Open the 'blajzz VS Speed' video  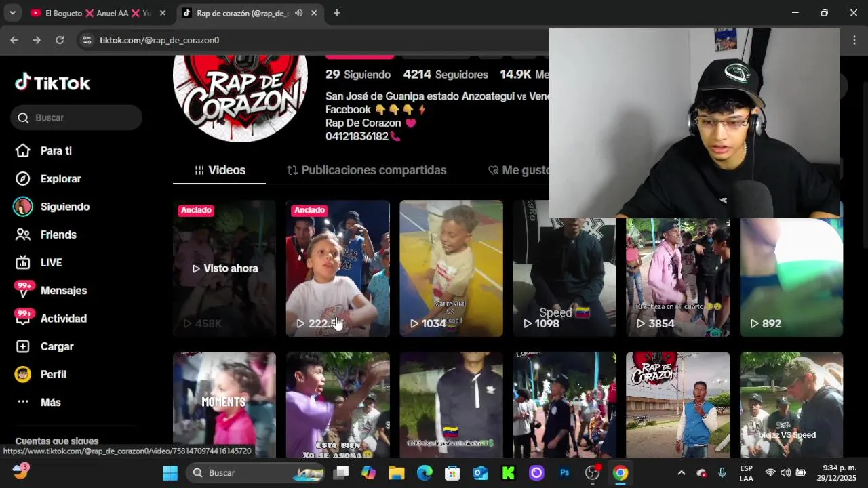[x=791, y=405]
